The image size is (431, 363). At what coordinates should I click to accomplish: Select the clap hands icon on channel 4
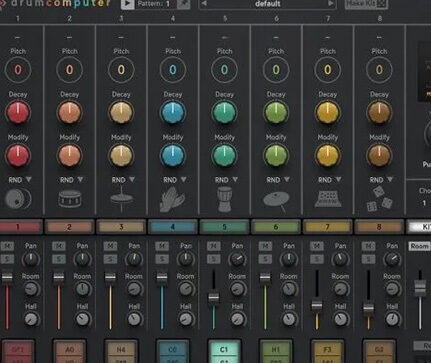[x=172, y=199]
